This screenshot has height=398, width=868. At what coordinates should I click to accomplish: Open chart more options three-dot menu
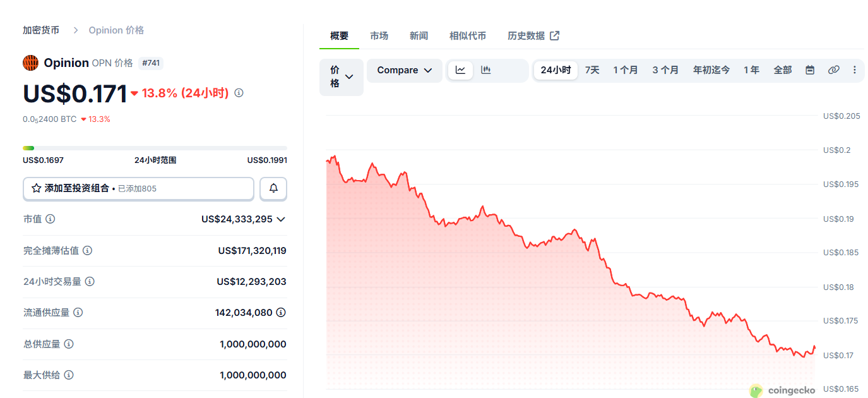point(855,70)
